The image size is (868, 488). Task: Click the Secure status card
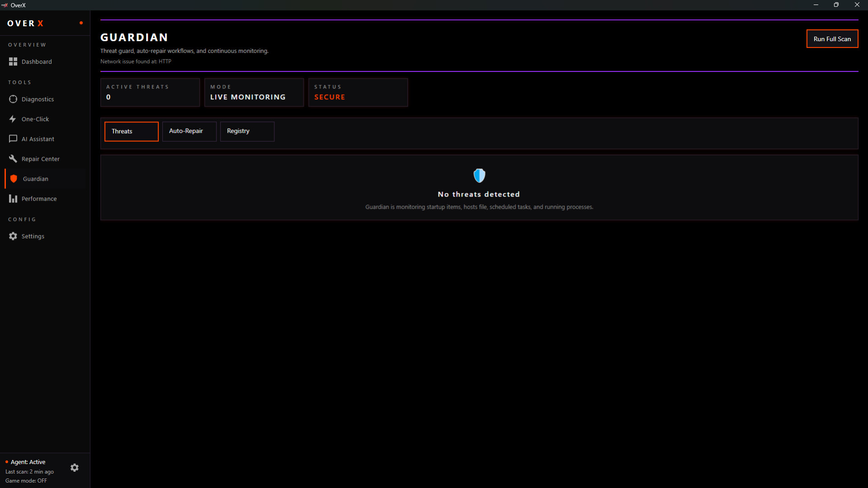point(358,92)
